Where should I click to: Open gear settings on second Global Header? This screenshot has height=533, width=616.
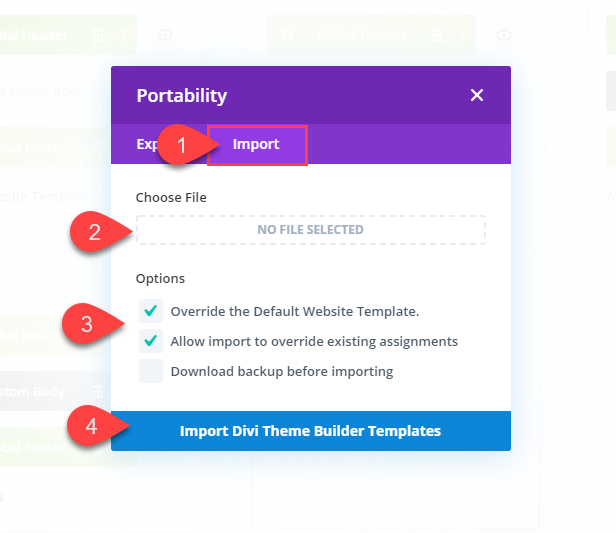286,35
